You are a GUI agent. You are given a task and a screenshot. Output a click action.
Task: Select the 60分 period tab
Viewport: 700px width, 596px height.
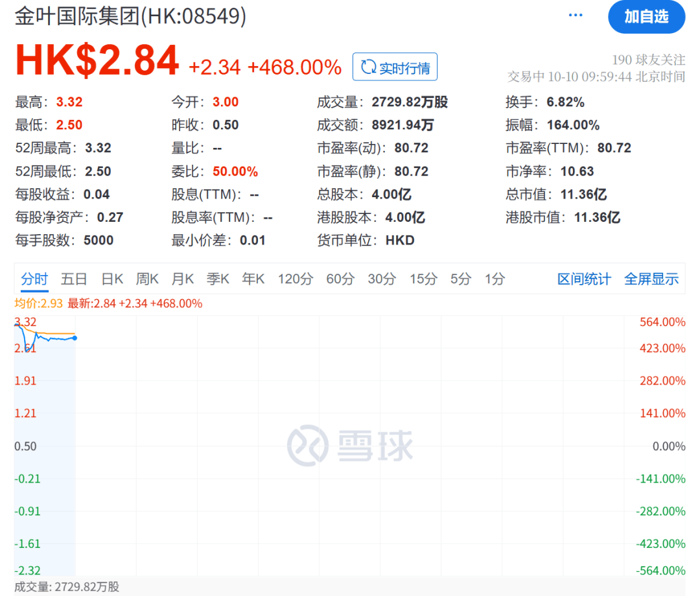click(x=340, y=278)
